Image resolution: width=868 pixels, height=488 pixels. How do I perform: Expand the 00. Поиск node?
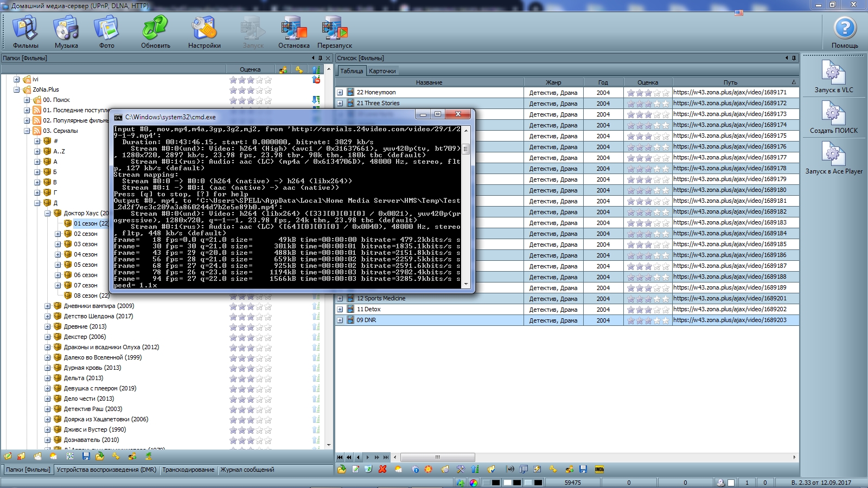(x=27, y=100)
